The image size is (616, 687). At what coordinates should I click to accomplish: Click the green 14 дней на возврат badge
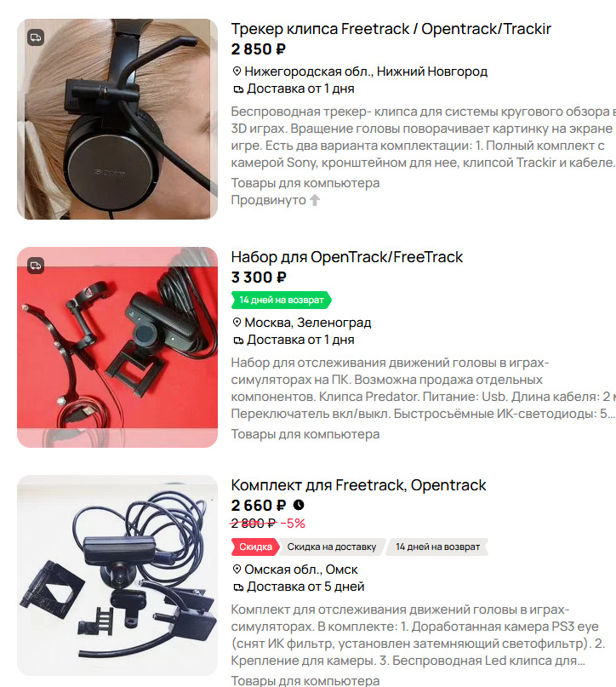[282, 301]
